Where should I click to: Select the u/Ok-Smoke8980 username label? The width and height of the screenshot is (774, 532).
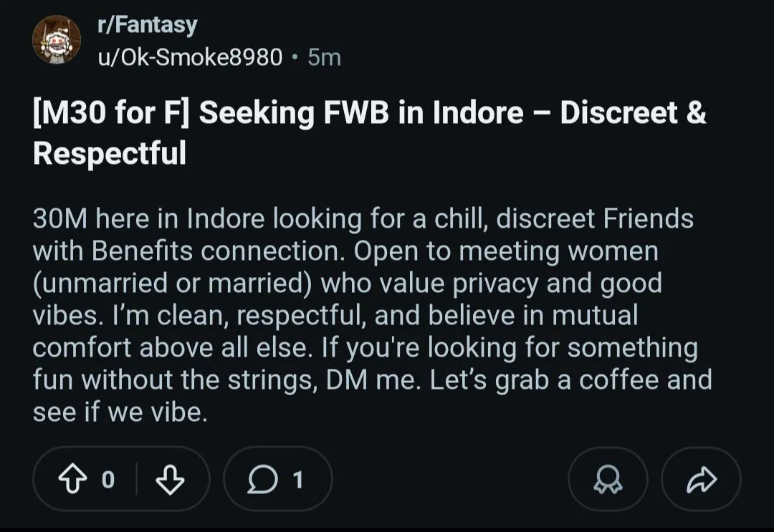pyautogui.click(x=191, y=57)
